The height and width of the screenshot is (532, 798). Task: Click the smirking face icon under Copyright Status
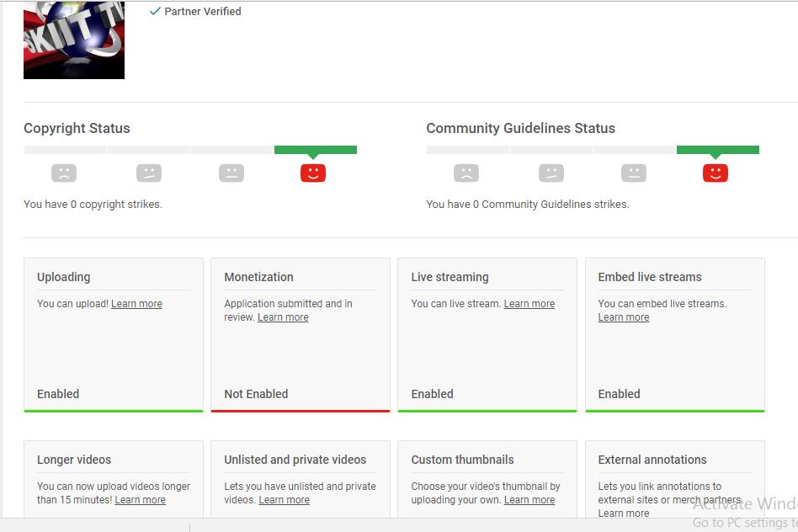(x=149, y=173)
